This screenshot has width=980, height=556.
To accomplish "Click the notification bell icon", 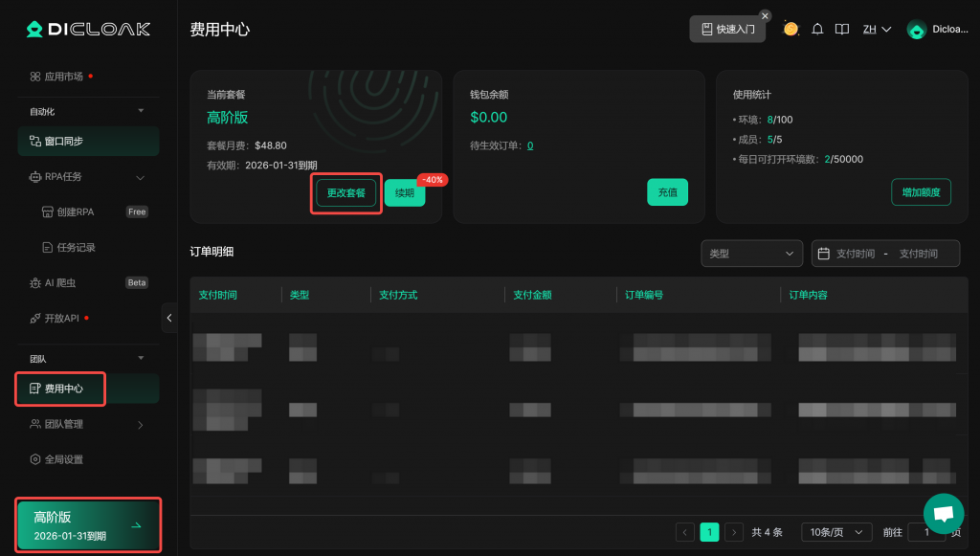I will click(x=817, y=29).
